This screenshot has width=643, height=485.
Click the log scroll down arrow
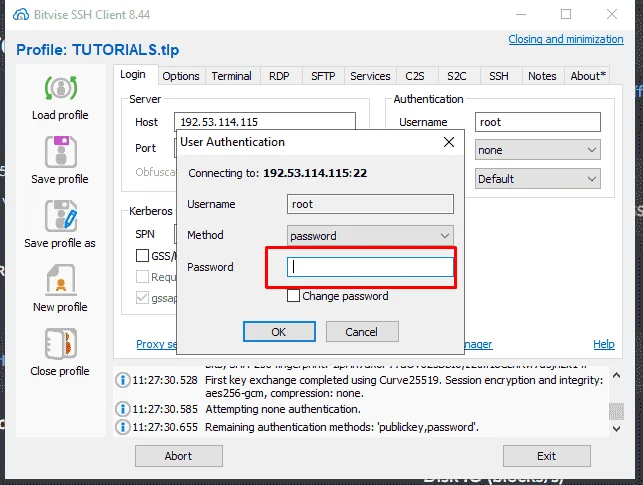(616, 429)
